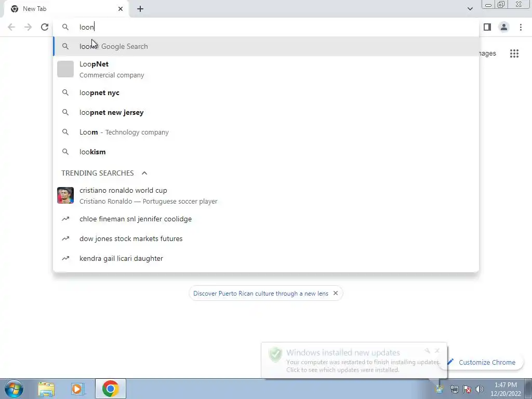Click the LoopNet gray thumbnail
This screenshot has height=399, width=532.
coord(65,69)
